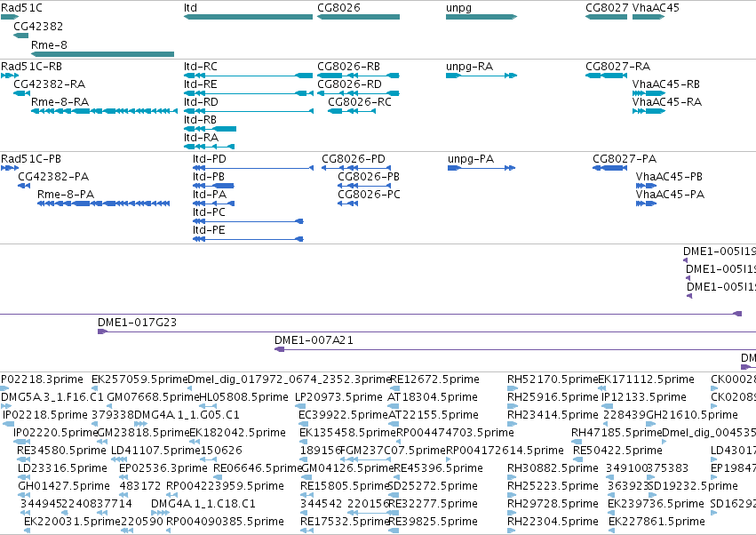Screen dimensions: 756x535
Task: Click the GH21610.5prime EST label
Action: coord(691,415)
